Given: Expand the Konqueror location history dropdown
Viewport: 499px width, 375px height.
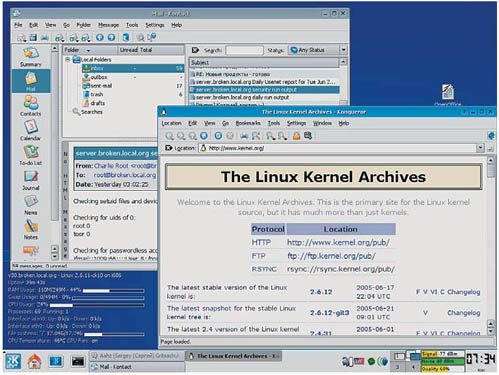Looking at the screenshot, I should click(x=480, y=148).
